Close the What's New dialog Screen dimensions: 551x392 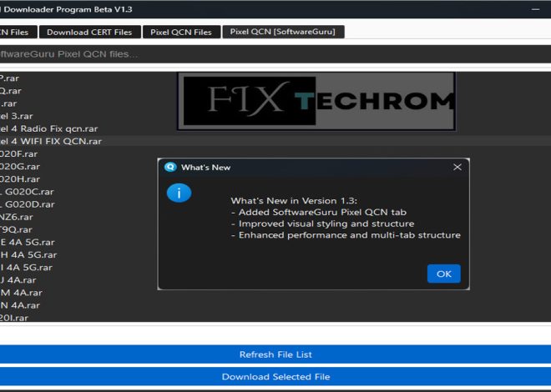(457, 167)
